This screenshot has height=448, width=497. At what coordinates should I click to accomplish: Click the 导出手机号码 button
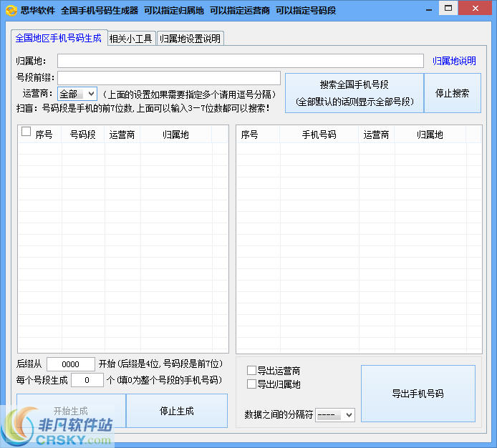tap(418, 394)
